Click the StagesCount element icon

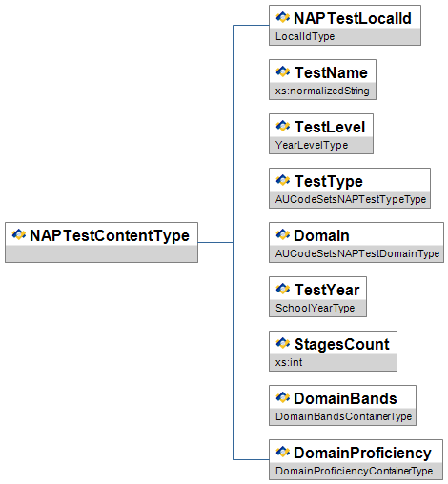click(x=283, y=344)
